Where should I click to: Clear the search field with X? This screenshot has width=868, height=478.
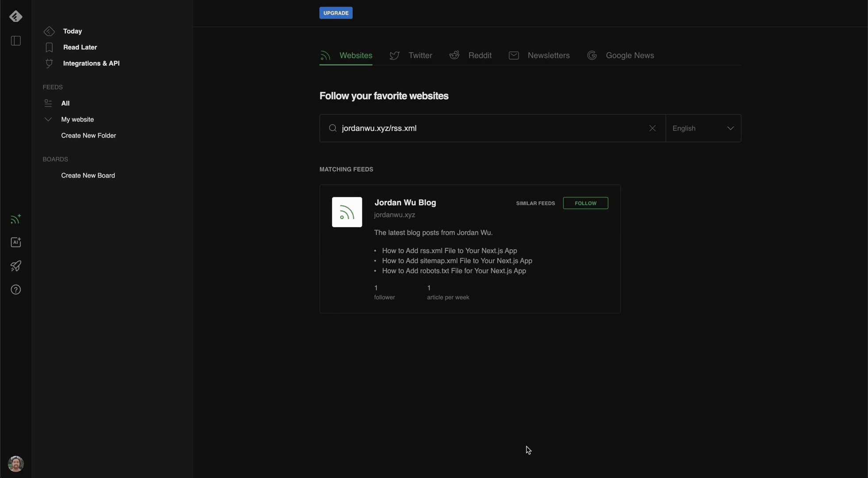click(652, 128)
